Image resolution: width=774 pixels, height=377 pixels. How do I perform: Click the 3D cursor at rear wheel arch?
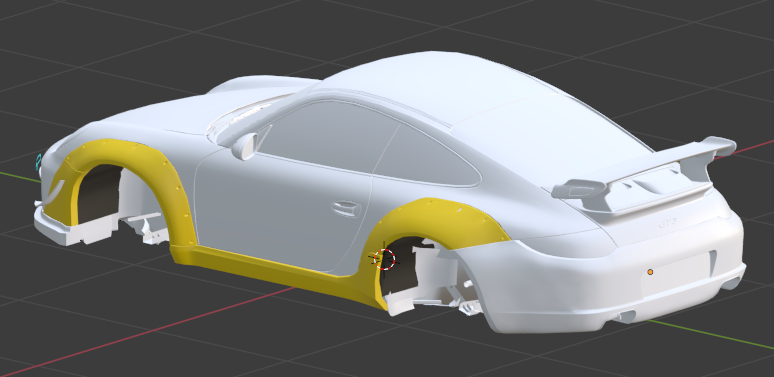point(385,260)
